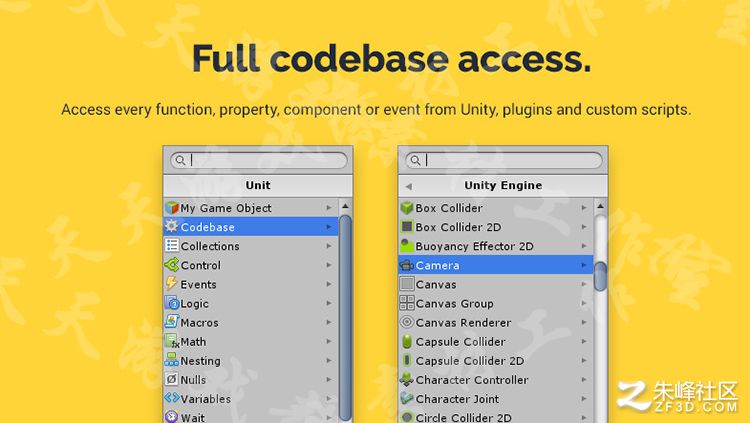Select the Control menu entry

coord(251,265)
